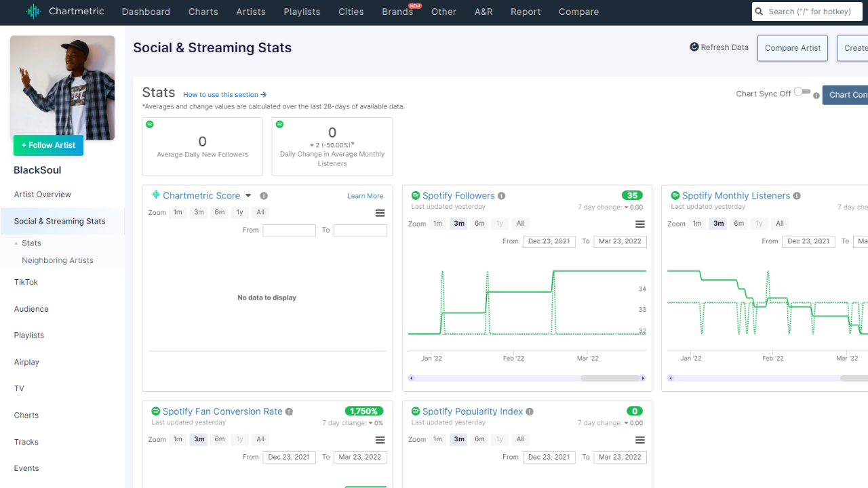Image resolution: width=868 pixels, height=488 pixels.
Task: Click Chartmetric Score chart logo icon
Action: [156, 195]
